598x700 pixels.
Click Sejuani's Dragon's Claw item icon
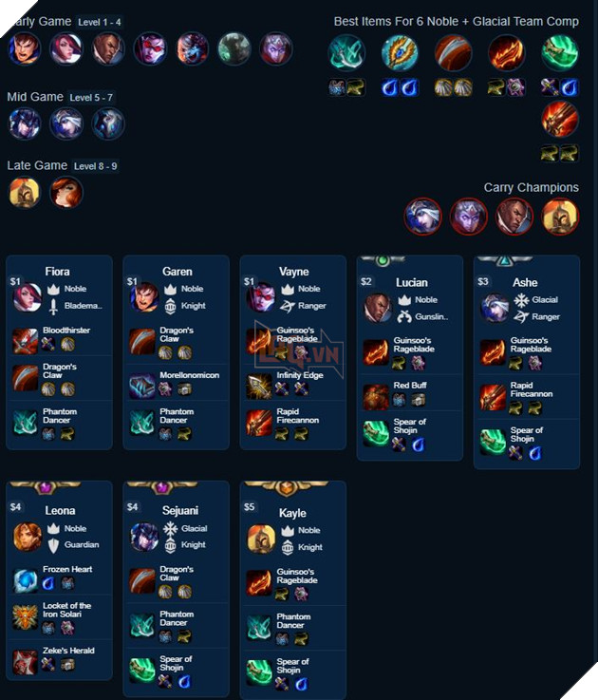point(142,580)
